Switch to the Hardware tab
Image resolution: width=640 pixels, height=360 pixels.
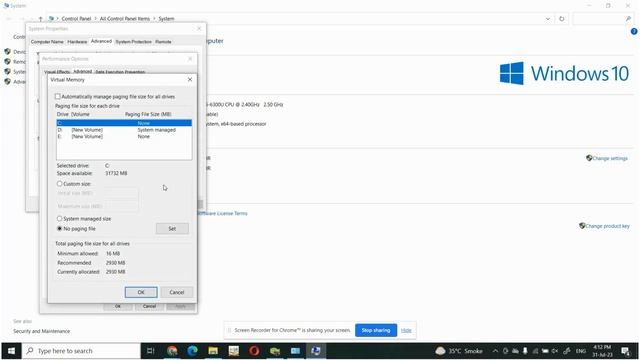pyautogui.click(x=77, y=42)
